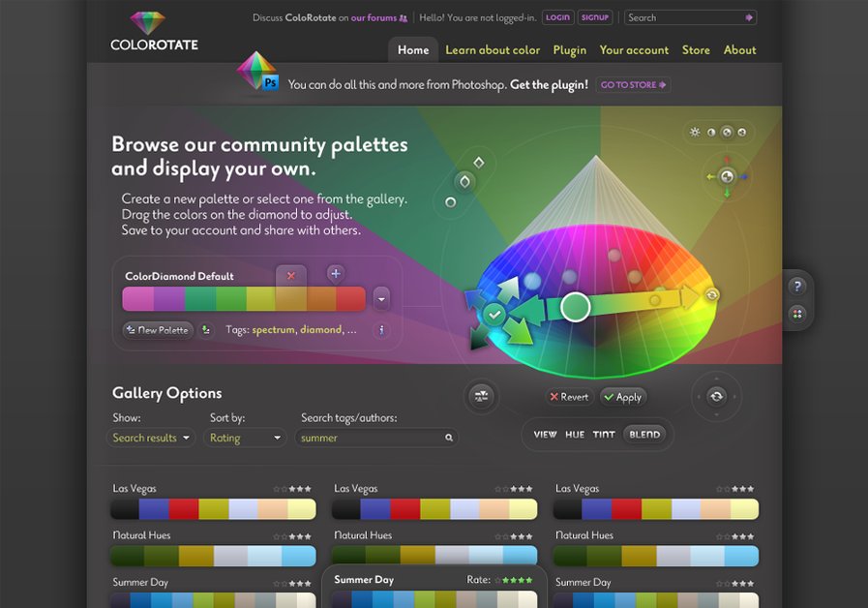Open the Search results show dropdown
The height and width of the screenshot is (608, 868).
tap(151, 438)
